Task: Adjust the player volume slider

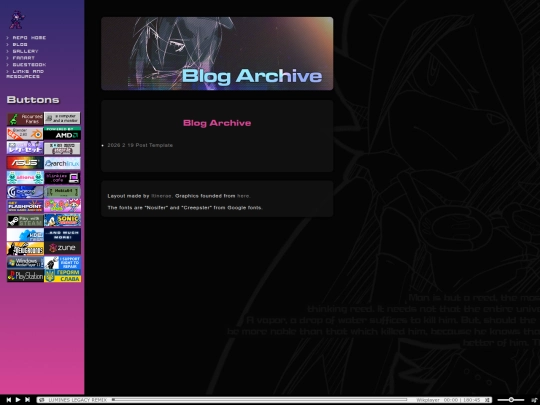Action: pyautogui.click(x=511, y=400)
